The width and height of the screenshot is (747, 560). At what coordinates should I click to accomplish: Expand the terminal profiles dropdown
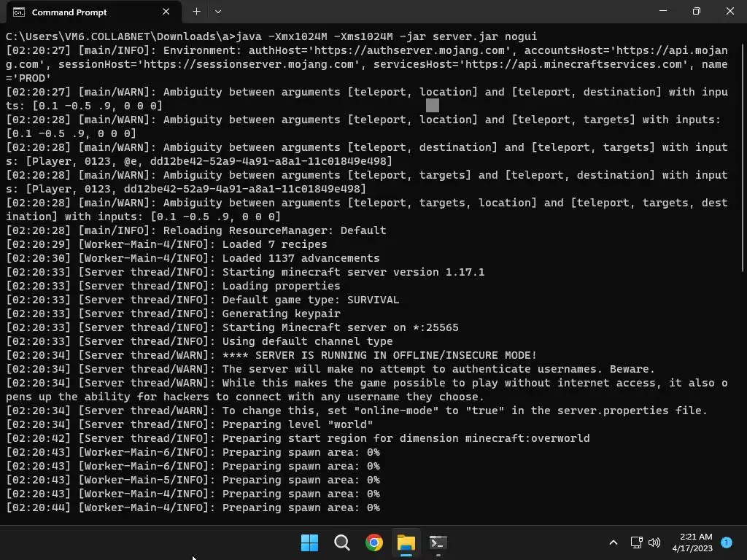point(217,12)
